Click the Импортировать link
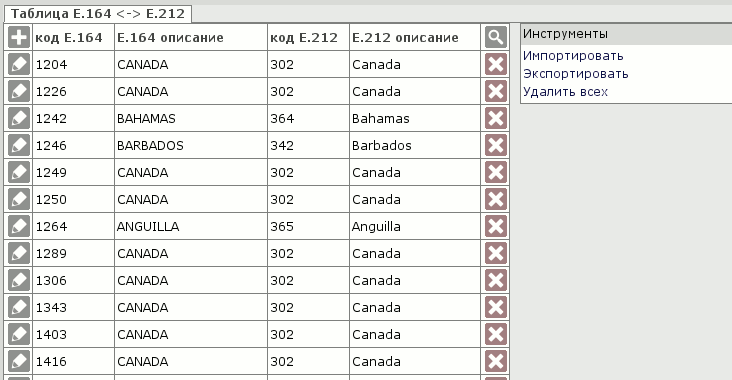This screenshot has width=732, height=380. click(573, 56)
